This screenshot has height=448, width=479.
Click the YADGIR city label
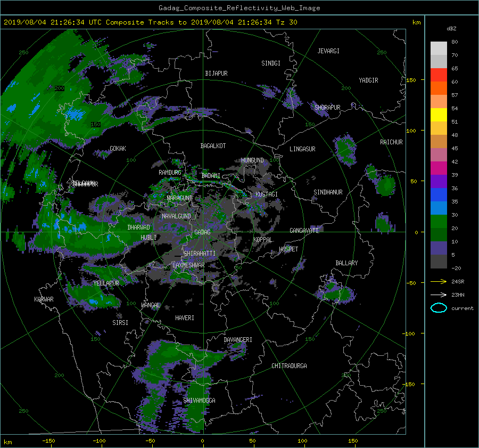coord(368,80)
